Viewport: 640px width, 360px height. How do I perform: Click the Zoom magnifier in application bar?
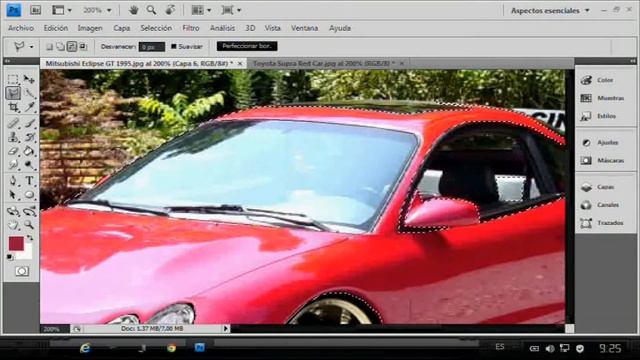pyautogui.click(x=151, y=10)
